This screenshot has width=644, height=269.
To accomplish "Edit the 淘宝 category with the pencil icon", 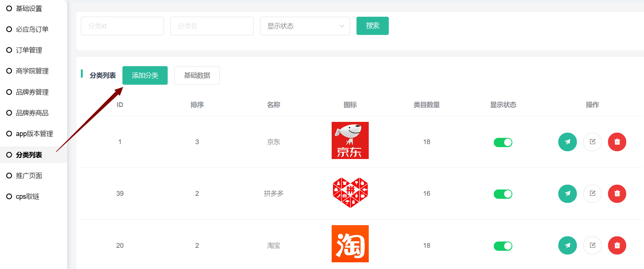I will coord(592,246).
